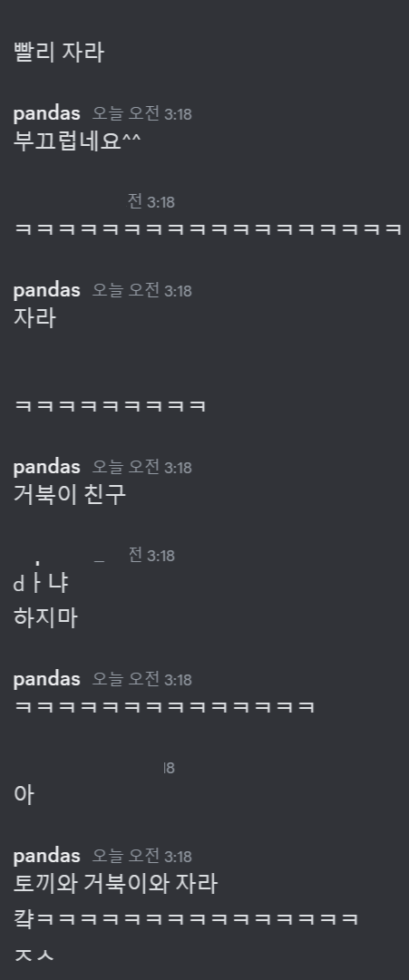409x980 pixels.
Task: Click timestamp beside pandas above '토끼와 거북이와 자라'
Action: coord(142,856)
